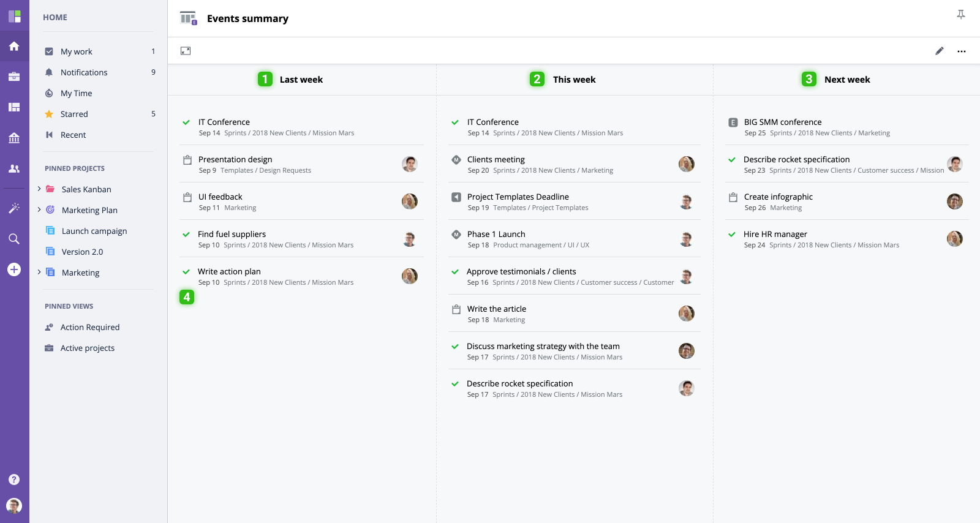Click the app logo at top left

pos(15,16)
